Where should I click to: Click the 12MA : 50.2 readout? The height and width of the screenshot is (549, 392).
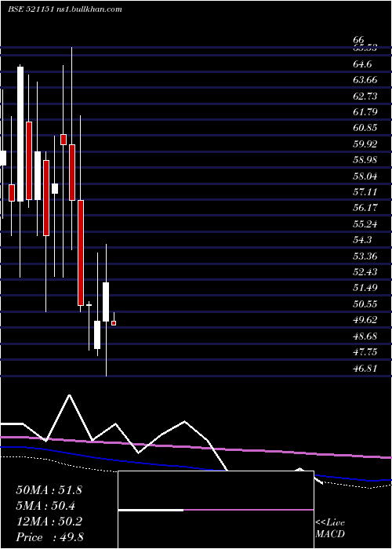tap(49, 522)
